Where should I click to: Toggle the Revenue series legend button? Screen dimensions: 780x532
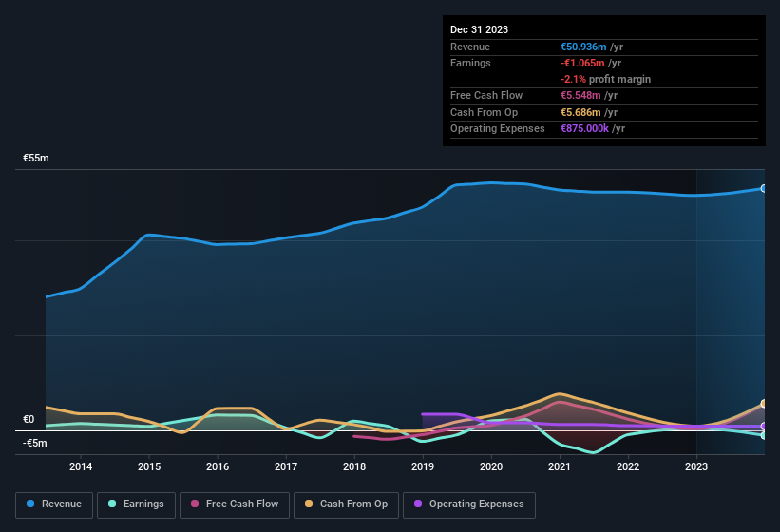54,504
